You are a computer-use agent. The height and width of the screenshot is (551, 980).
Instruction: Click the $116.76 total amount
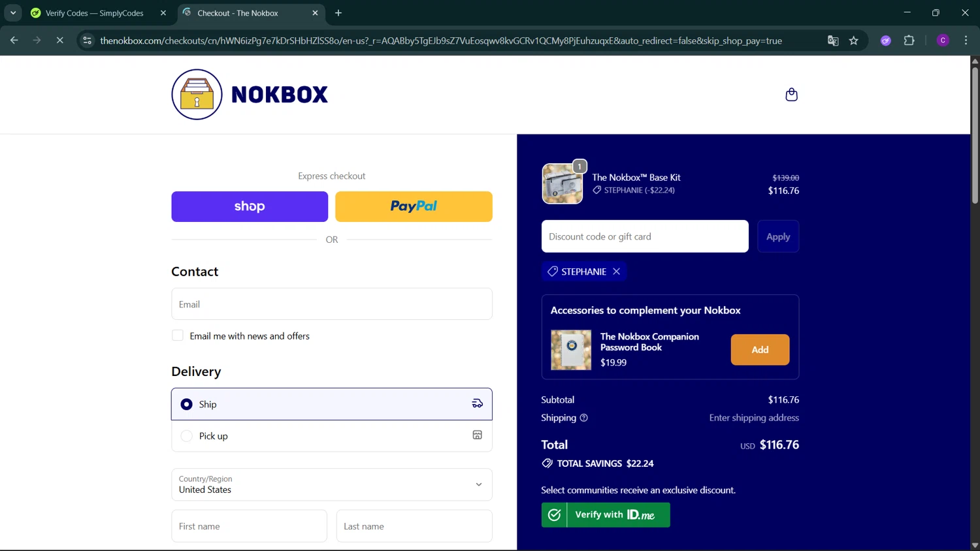[779, 445]
